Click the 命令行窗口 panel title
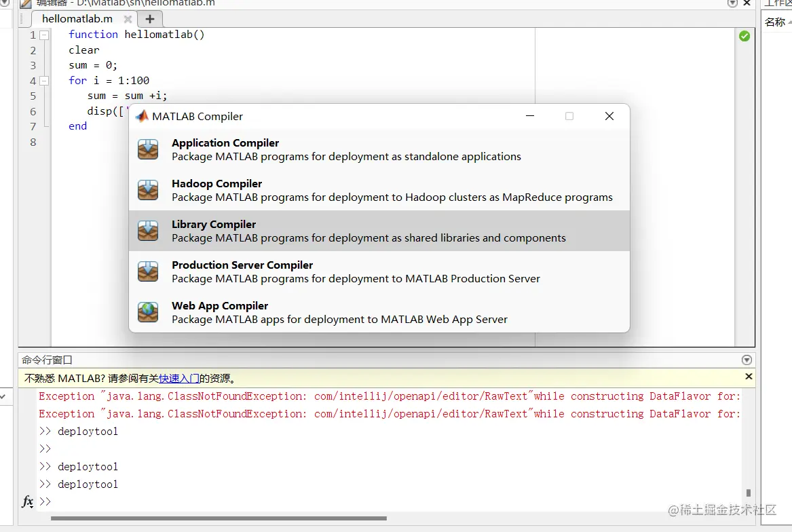 coord(47,360)
